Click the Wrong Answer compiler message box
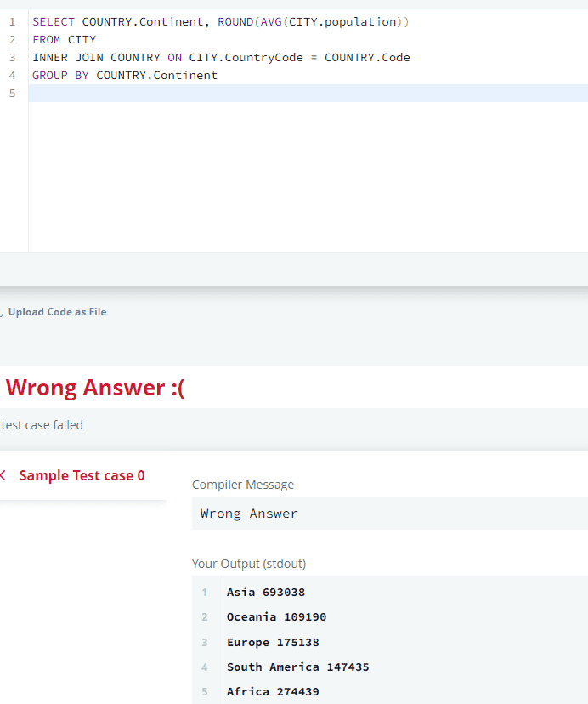Screen dimensions: 588x704 390,514
